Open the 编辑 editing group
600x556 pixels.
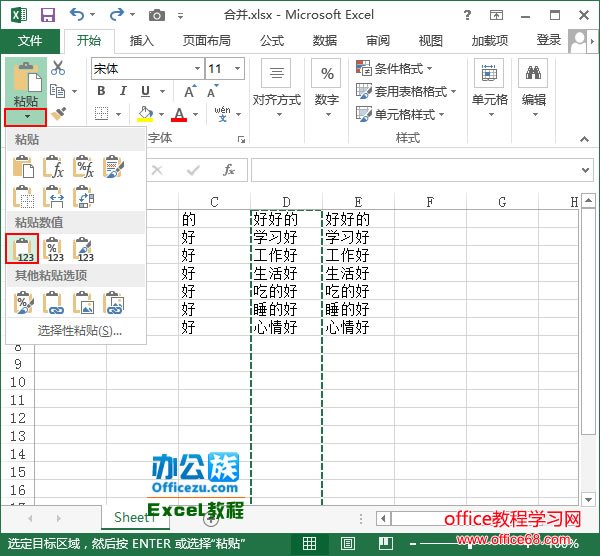(533, 89)
